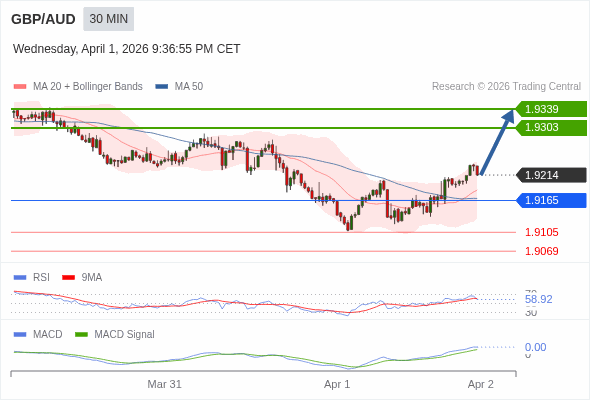Click the RSI legend swatch
This screenshot has height=400, width=590.
[20, 278]
